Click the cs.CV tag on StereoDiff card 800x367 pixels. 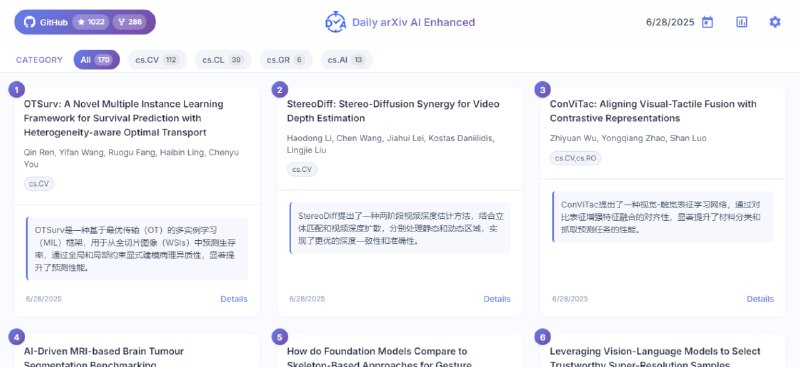[x=302, y=169]
